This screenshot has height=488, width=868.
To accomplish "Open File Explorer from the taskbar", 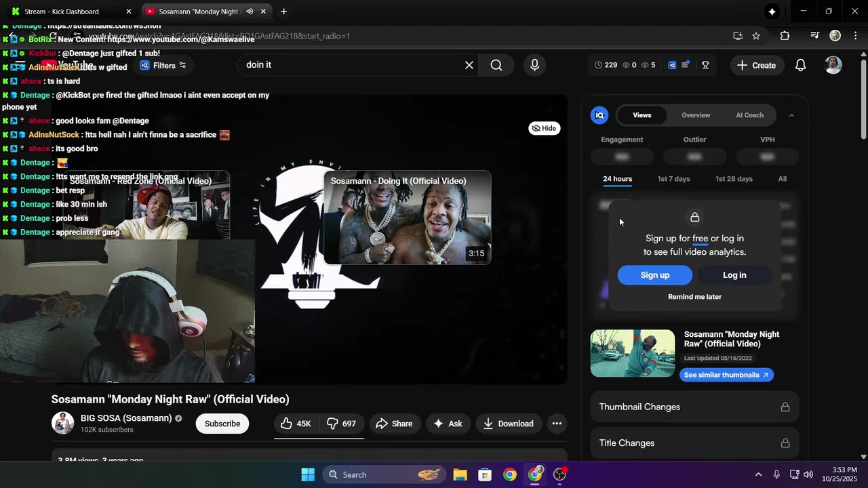I will 460,474.
